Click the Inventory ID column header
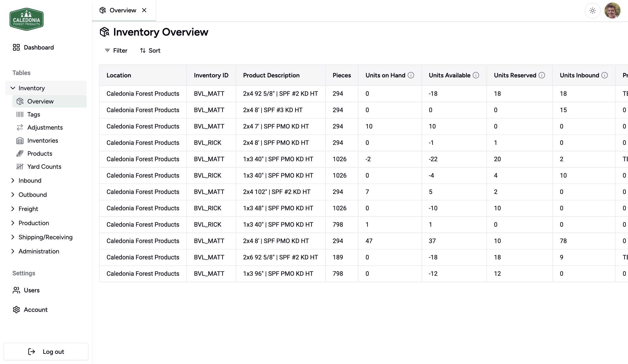This screenshot has height=364, width=628. click(x=211, y=75)
